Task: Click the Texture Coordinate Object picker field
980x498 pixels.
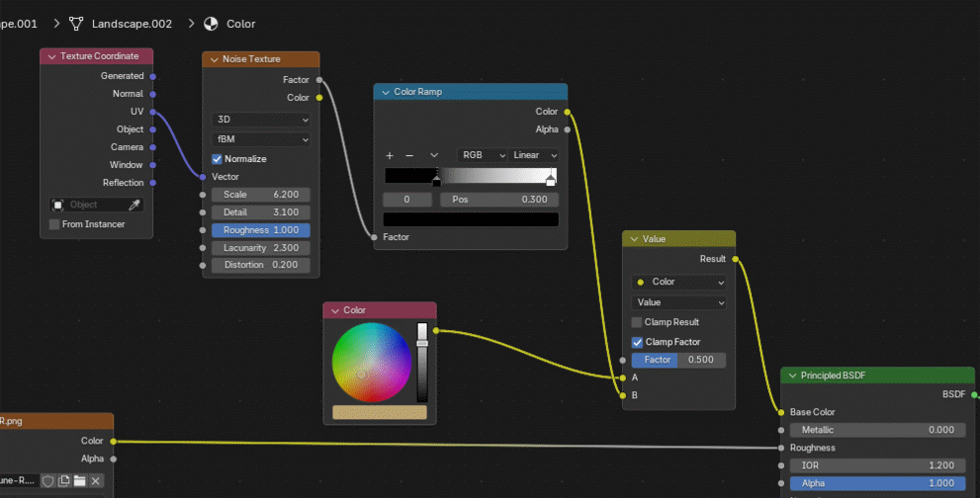Action: [x=96, y=205]
